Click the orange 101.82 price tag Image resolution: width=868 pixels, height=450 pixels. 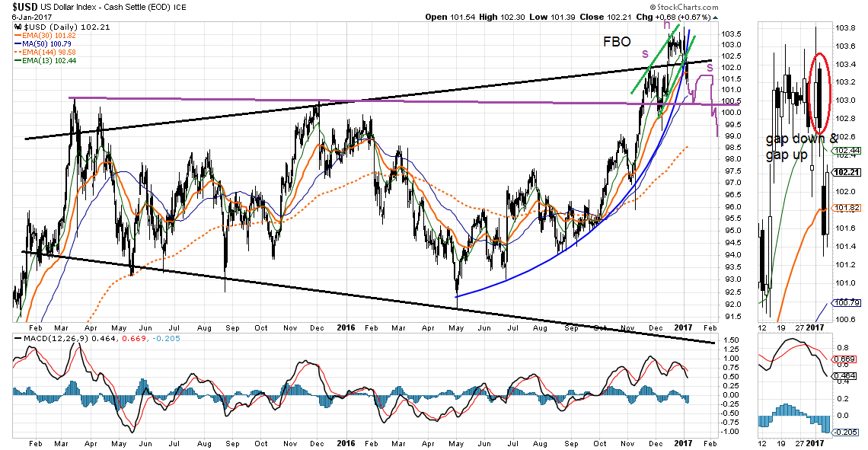tap(847, 208)
